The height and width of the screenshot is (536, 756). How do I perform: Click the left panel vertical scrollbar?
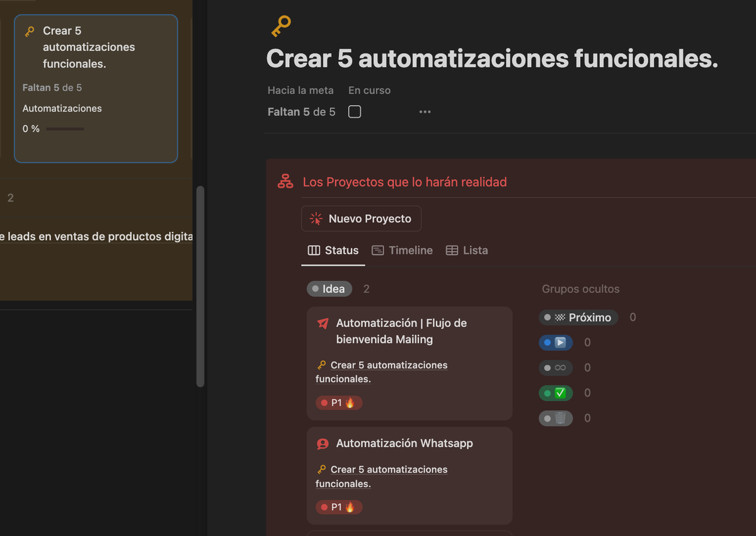pos(200,287)
